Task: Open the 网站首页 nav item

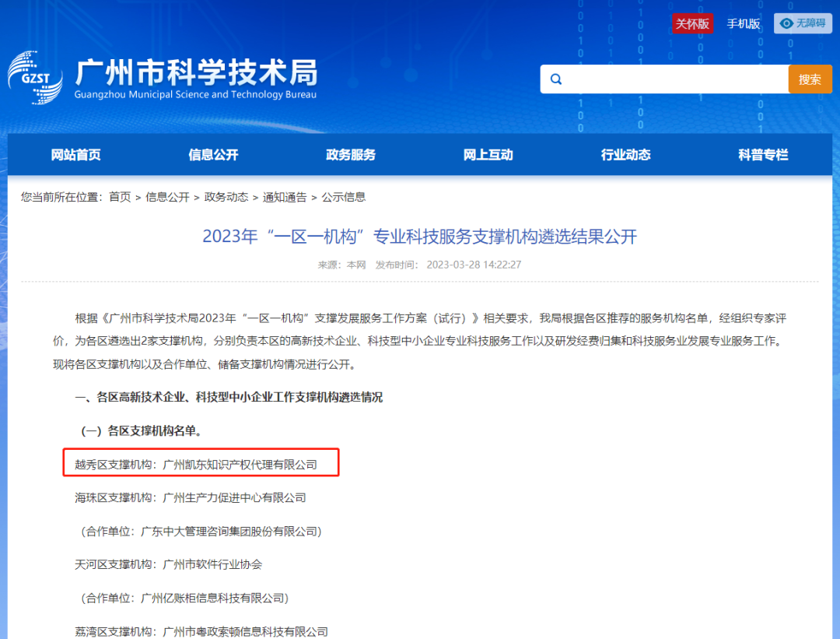Action: click(75, 155)
